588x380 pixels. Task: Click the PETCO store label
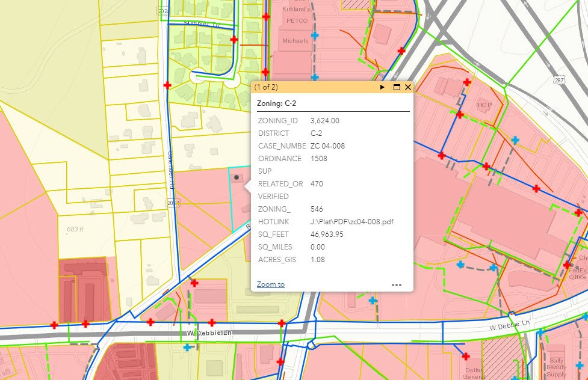pos(298,21)
